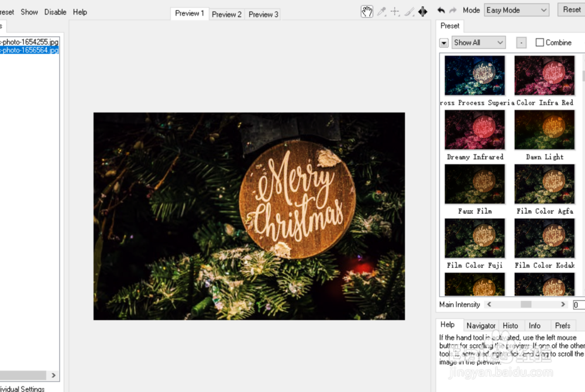The width and height of the screenshot is (585, 392).
Task: Toggle the split view divider tool
Action: (423, 12)
